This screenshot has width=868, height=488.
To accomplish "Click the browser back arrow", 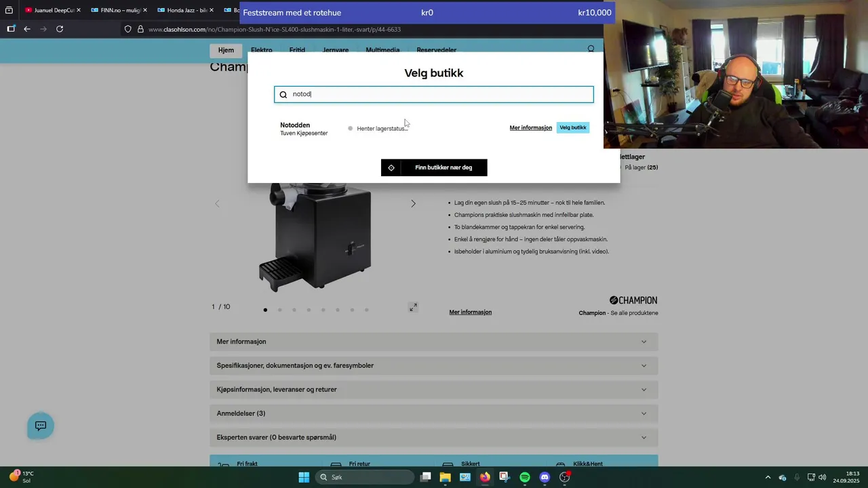I will click(x=27, y=29).
